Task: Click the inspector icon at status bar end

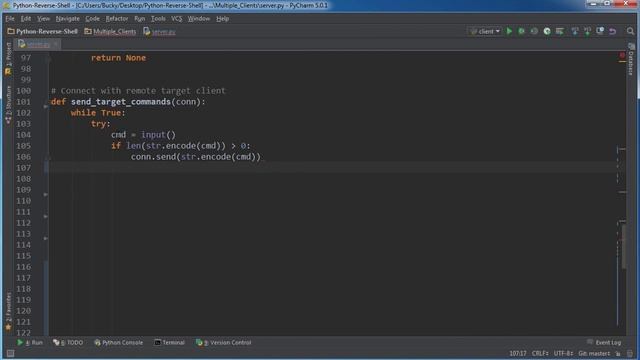Action: point(630,353)
